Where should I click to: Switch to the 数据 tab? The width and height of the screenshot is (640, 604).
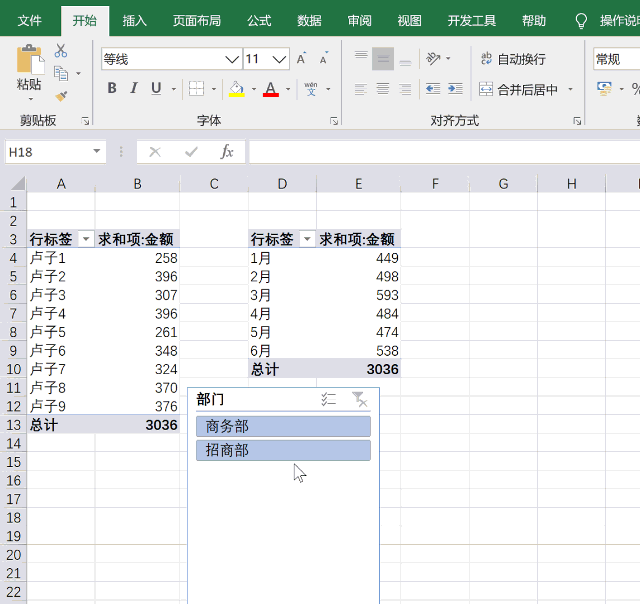[309, 20]
